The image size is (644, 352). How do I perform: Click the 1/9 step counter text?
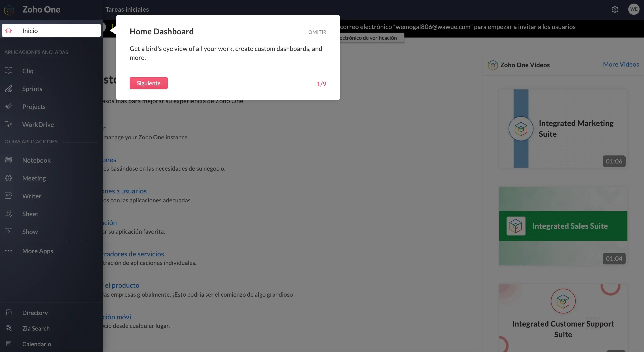(x=321, y=84)
